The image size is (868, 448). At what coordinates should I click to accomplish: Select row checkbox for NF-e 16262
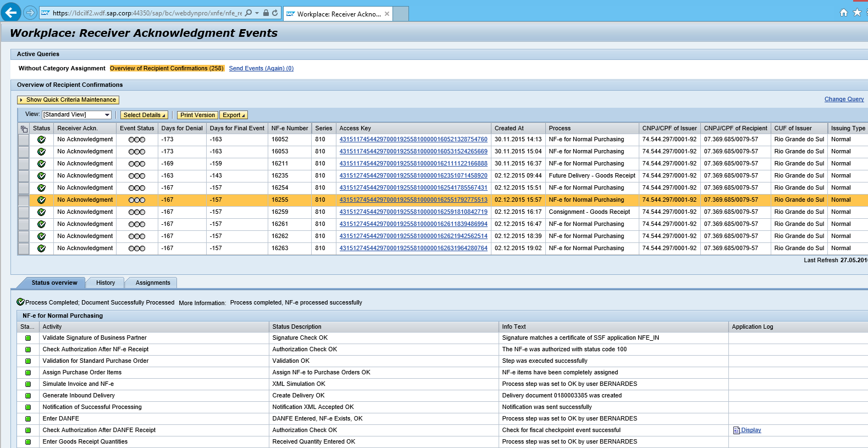(24, 236)
